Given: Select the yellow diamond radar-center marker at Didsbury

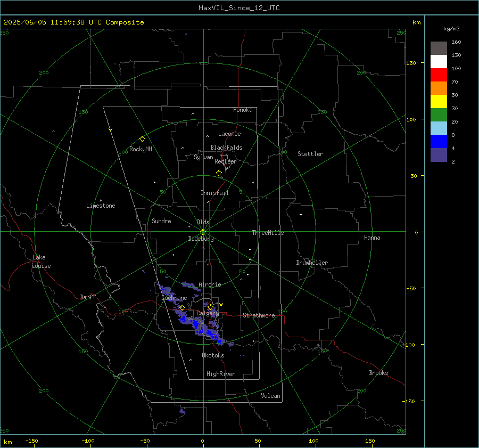Looking at the screenshot, I should pyautogui.click(x=203, y=232).
